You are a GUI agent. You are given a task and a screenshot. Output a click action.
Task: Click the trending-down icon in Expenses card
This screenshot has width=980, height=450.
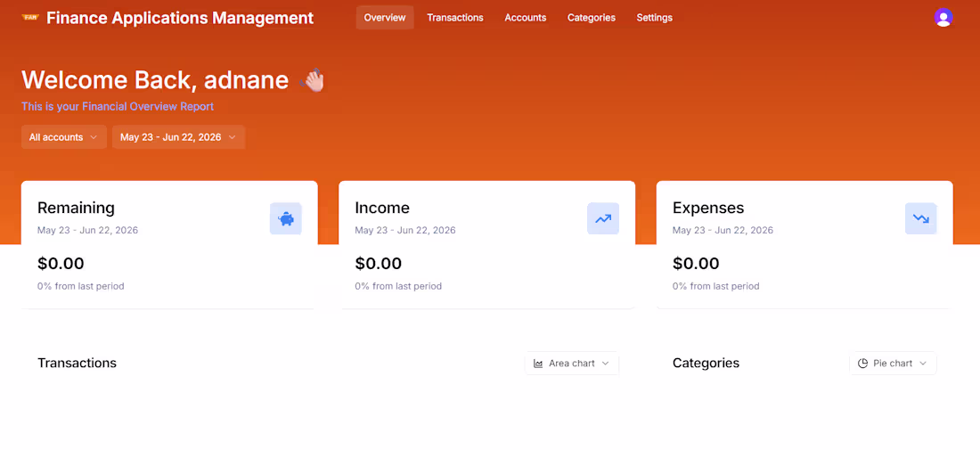coord(920,218)
